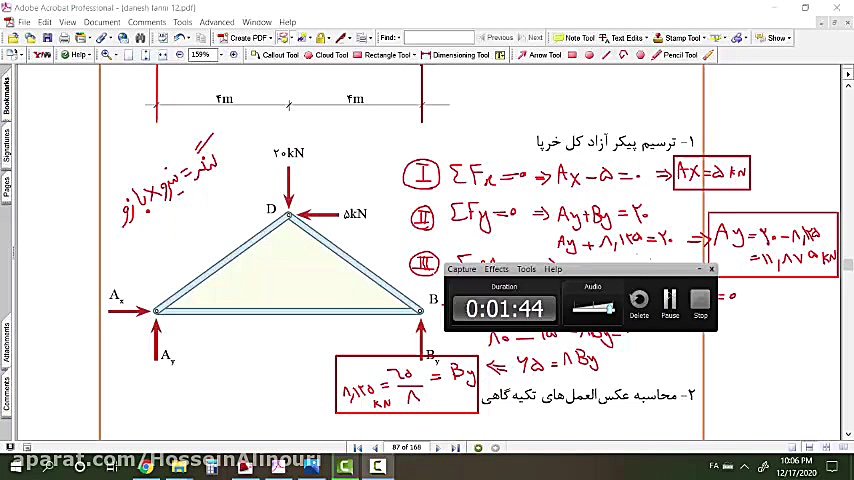Open the Bookmarks side panel tab
Image resolution: width=854 pixels, height=480 pixels.
(x=7, y=95)
